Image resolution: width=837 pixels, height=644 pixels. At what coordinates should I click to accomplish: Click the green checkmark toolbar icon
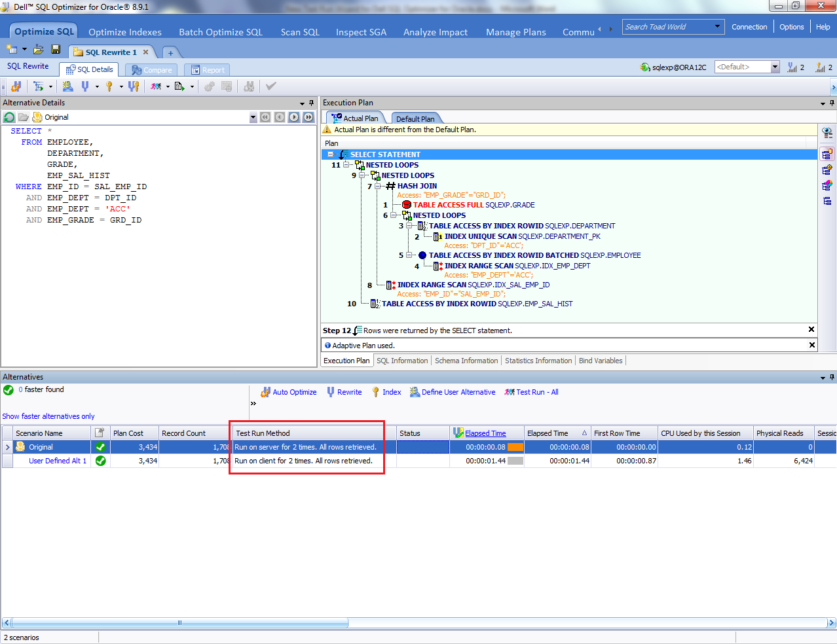pyautogui.click(x=271, y=86)
